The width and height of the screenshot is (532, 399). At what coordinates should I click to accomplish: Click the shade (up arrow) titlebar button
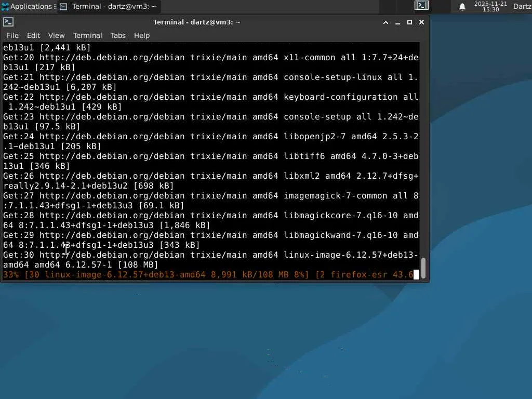tap(386, 22)
